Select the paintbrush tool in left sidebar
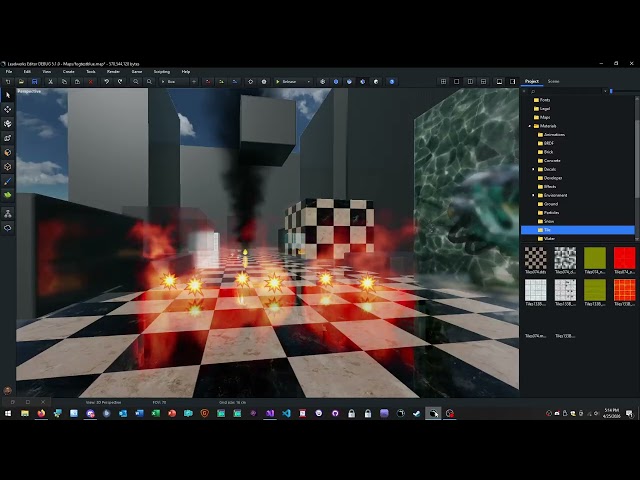This screenshot has height=480, width=640. click(x=8, y=181)
